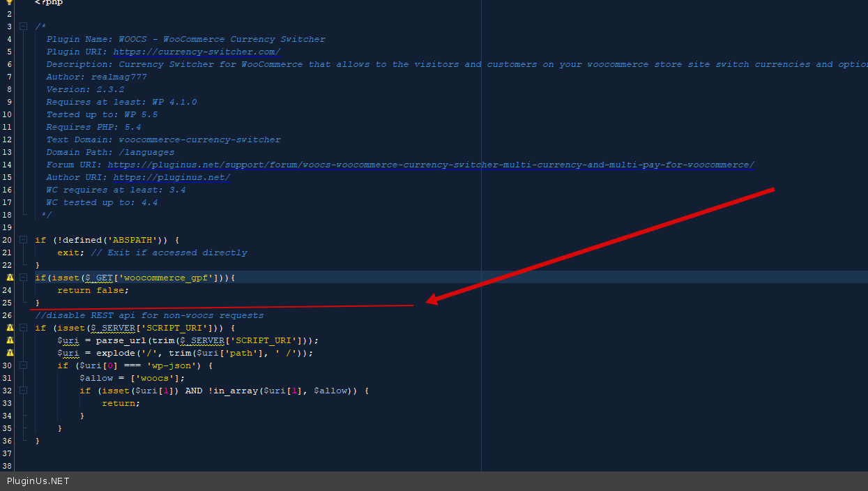This screenshot has width=868, height=491.
Task: Click the warning icon beside line 28
Action: click(x=10, y=340)
